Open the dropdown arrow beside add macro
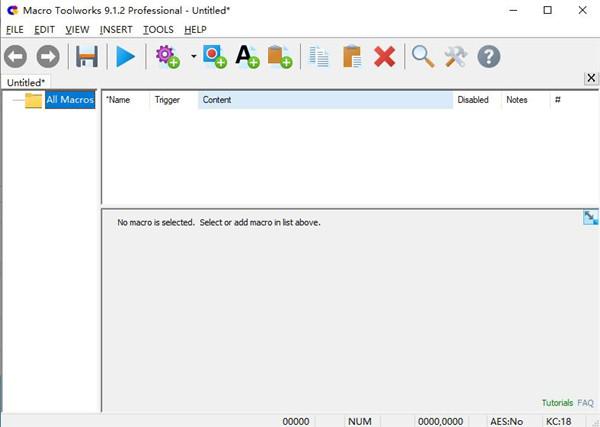The height and width of the screenshot is (427, 600). pos(194,57)
